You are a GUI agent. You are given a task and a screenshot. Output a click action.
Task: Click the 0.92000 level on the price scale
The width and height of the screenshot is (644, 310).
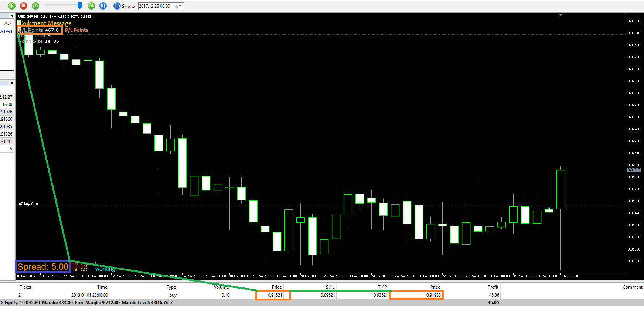(634, 165)
